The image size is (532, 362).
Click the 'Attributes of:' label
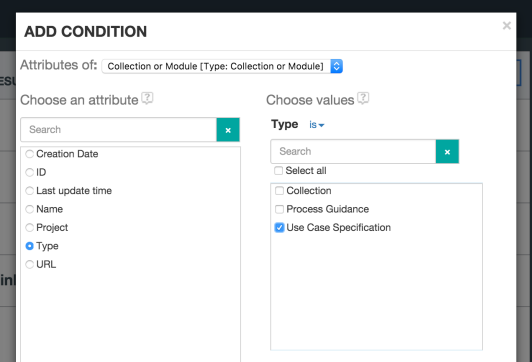[59, 65]
